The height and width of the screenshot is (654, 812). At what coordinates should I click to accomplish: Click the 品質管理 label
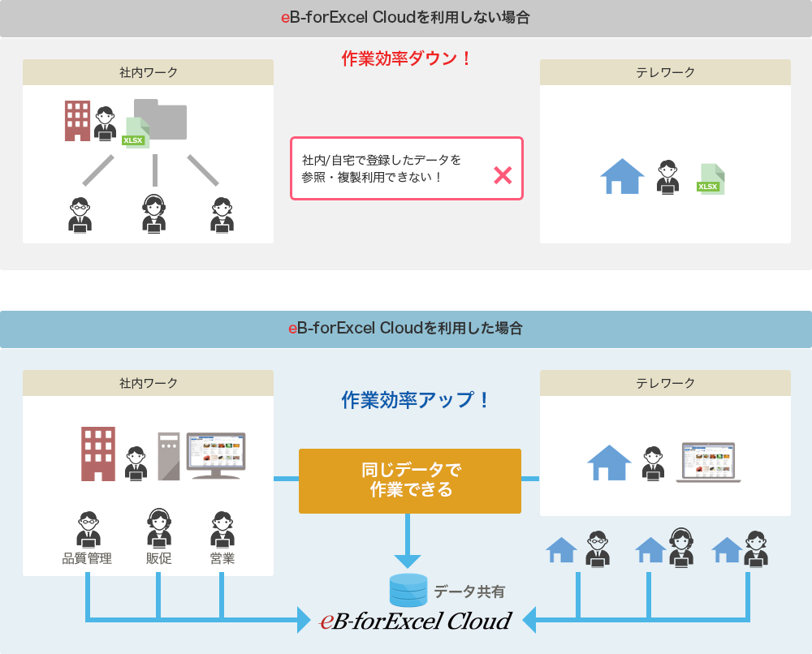[x=87, y=558]
